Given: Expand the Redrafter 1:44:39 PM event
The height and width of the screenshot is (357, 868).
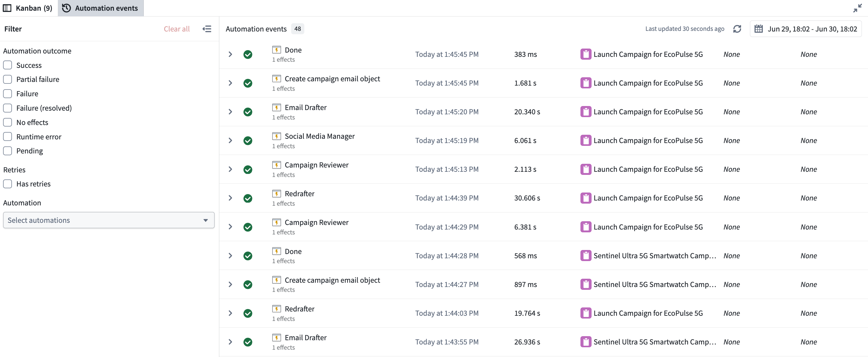Looking at the screenshot, I should click(230, 198).
